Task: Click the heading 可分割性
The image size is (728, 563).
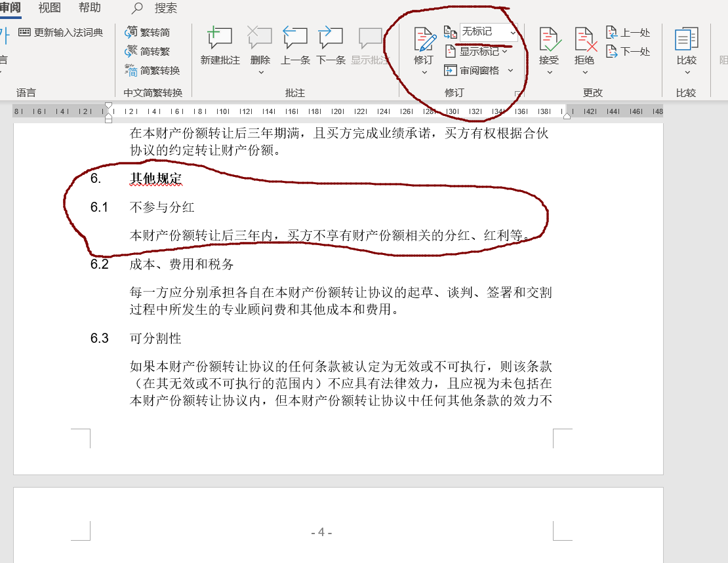Action: point(155,338)
